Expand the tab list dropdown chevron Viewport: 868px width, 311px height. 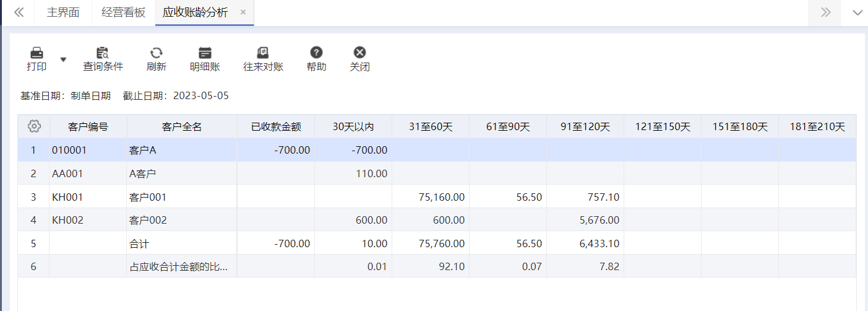(857, 13)
